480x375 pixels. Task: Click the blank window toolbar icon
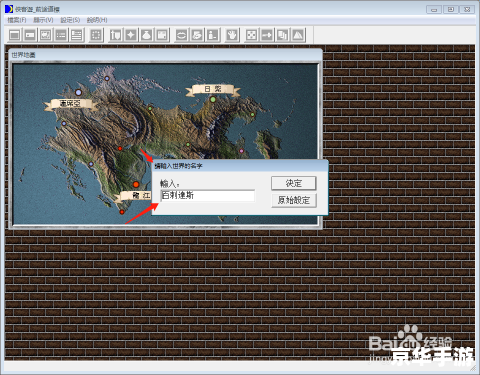(x=14, y=35)
